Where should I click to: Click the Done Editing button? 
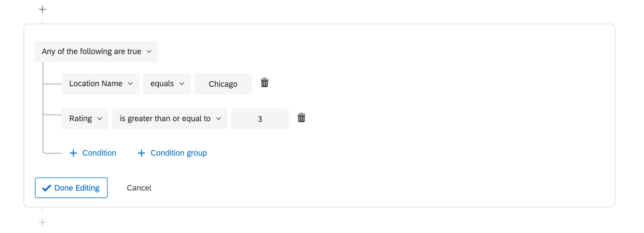tap(71, 187)
